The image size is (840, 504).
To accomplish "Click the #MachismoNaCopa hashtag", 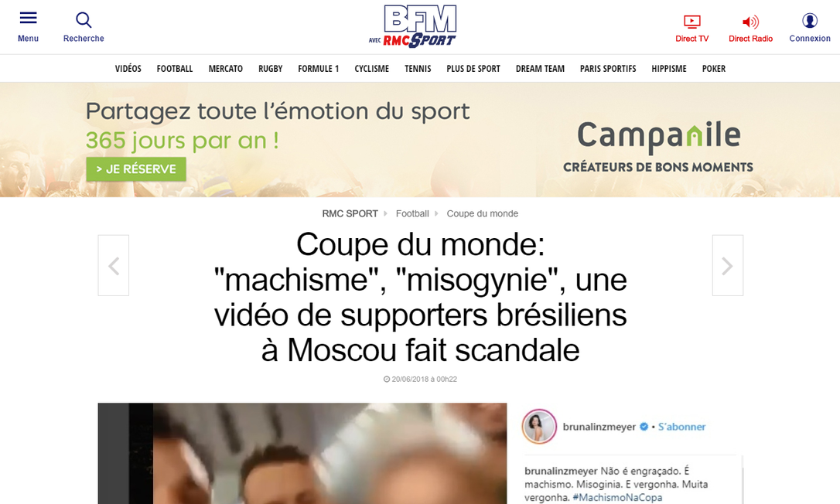I will click(x=617, y=498).
